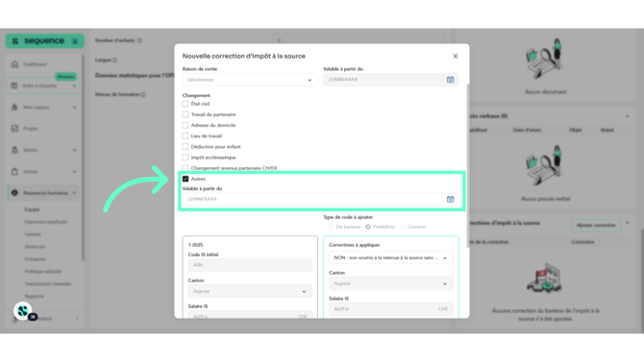This screenshot has width=644, height=362.
Task: Click Ajouter correction button
Action: pyautogui.click(x=596, y=225)
